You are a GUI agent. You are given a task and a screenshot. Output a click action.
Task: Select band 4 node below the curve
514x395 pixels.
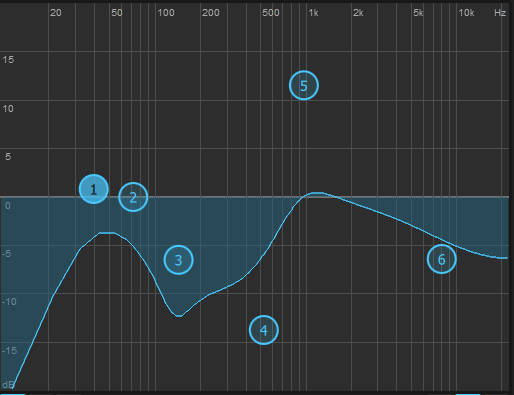tap(264, 330)
